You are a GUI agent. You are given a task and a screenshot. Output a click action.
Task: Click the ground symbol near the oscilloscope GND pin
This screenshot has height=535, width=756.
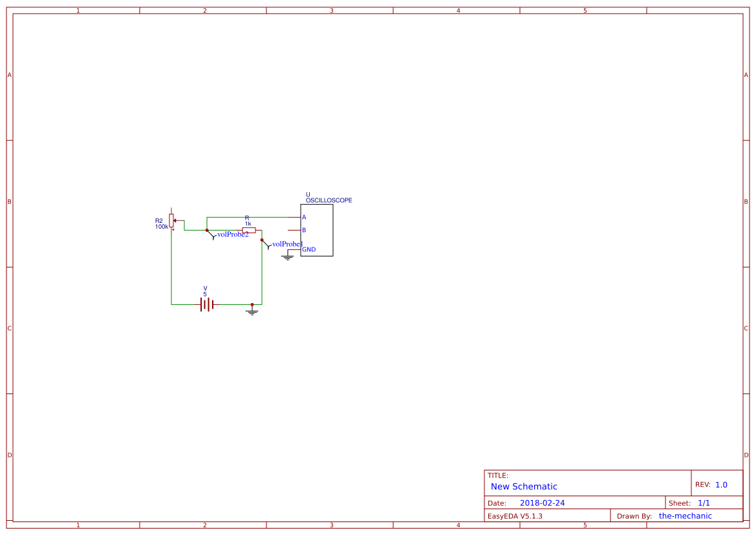click(287, 257)
